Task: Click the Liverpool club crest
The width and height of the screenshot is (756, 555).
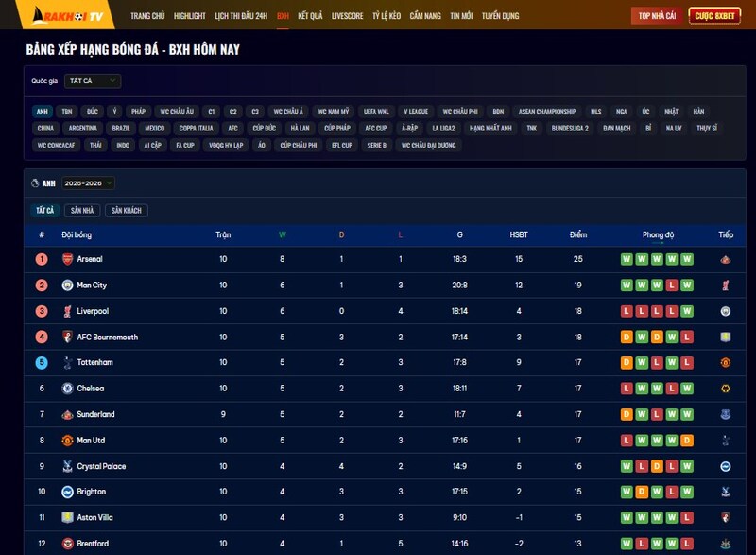Action: 67,311
